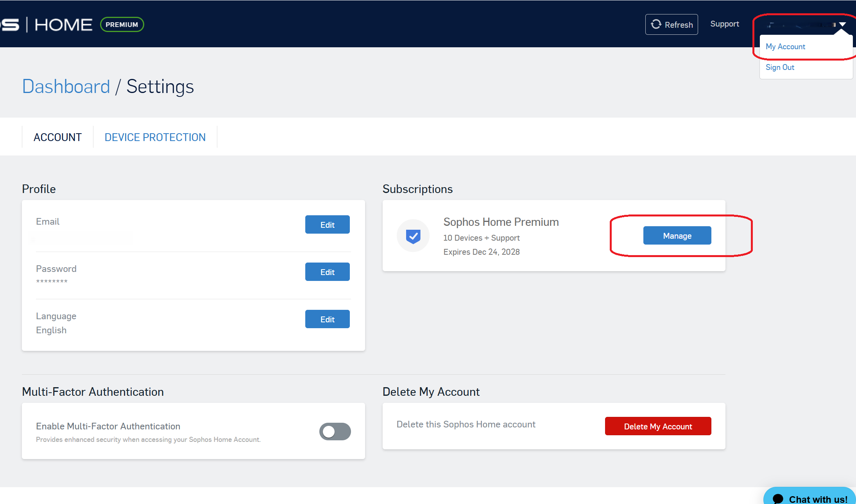The width and height of the screenshot is (856, 504).
Task: Click the 'Password' field label
Action: point(56,269)
